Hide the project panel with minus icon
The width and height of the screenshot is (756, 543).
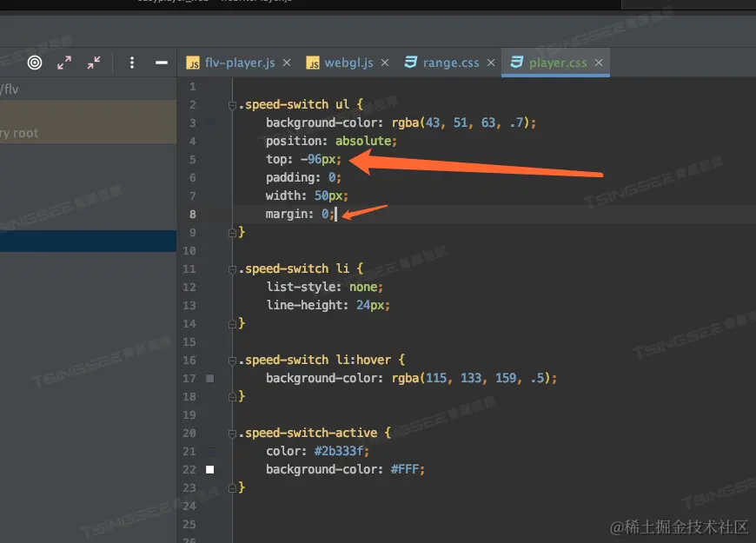click(162, 63)
